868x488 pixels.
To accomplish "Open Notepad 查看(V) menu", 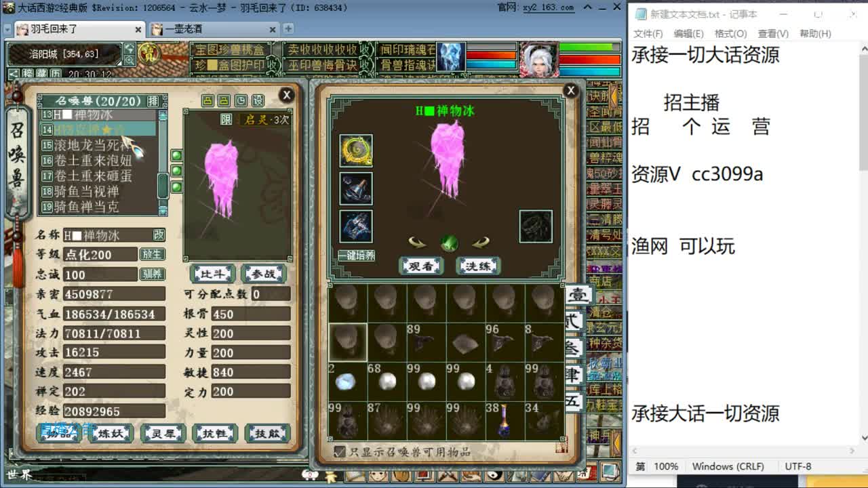I will 773,33.
